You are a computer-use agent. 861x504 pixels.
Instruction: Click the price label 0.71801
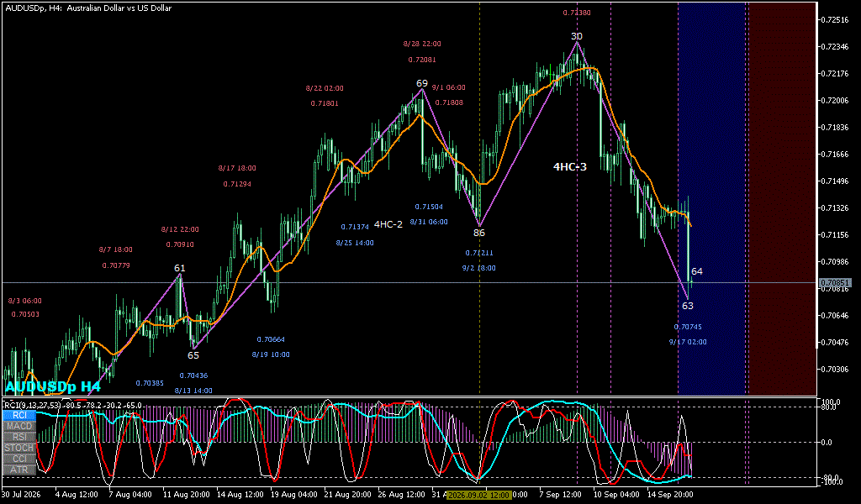pos(325,103)
